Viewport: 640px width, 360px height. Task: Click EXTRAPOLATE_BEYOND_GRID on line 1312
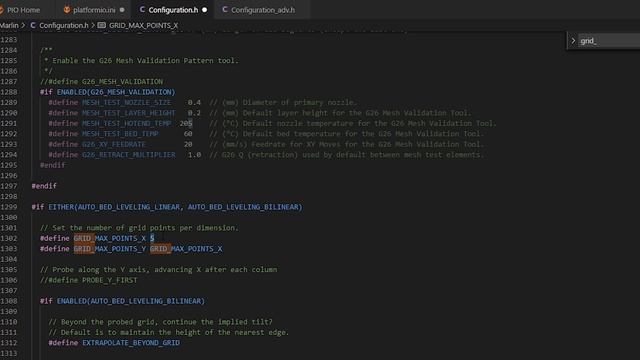click(x=131, y=343)
